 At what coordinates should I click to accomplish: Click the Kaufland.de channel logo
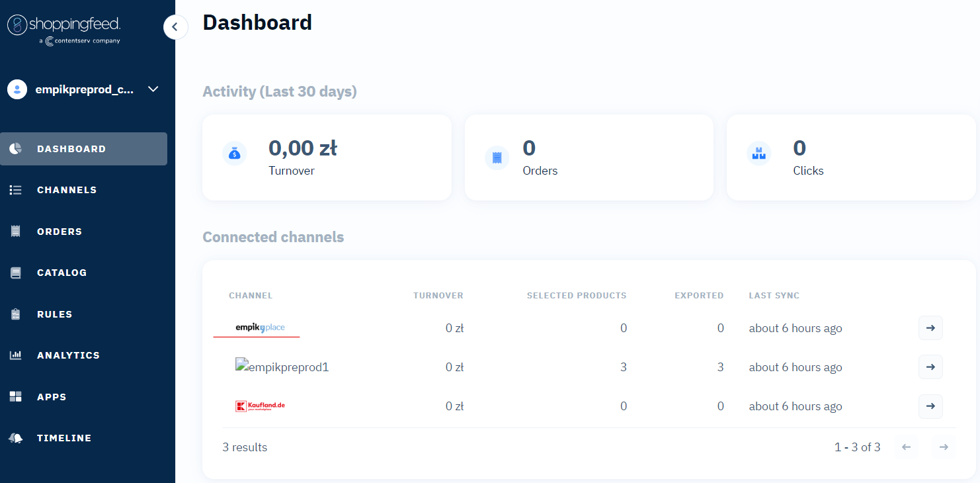260,406
